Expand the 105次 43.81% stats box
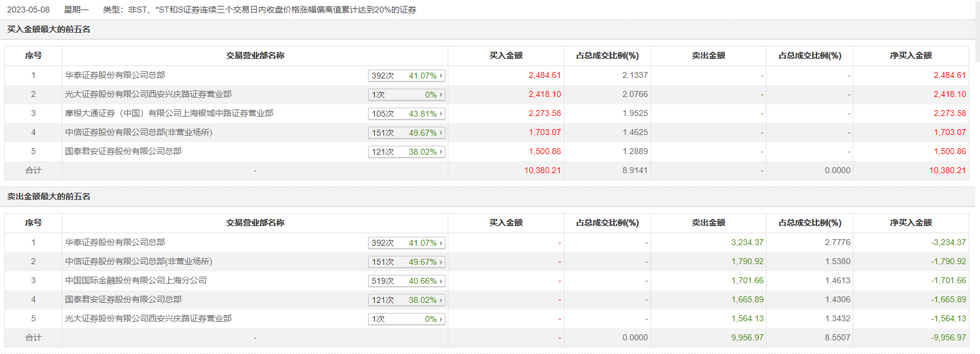Screen dimensions: 980x354 [x=407, y=114]
